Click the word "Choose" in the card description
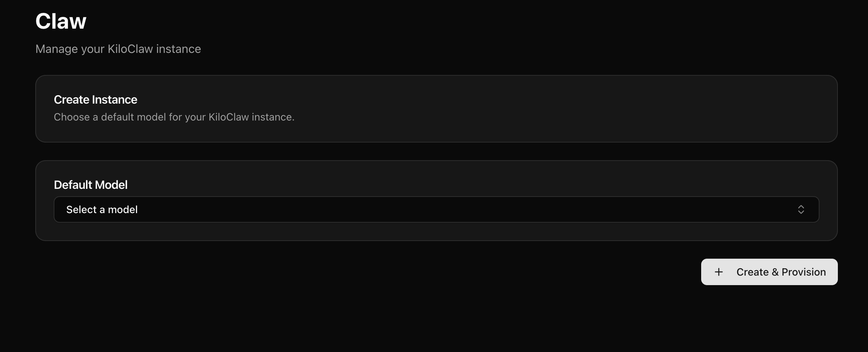868x352 pixels. click(x=72, y=117)
